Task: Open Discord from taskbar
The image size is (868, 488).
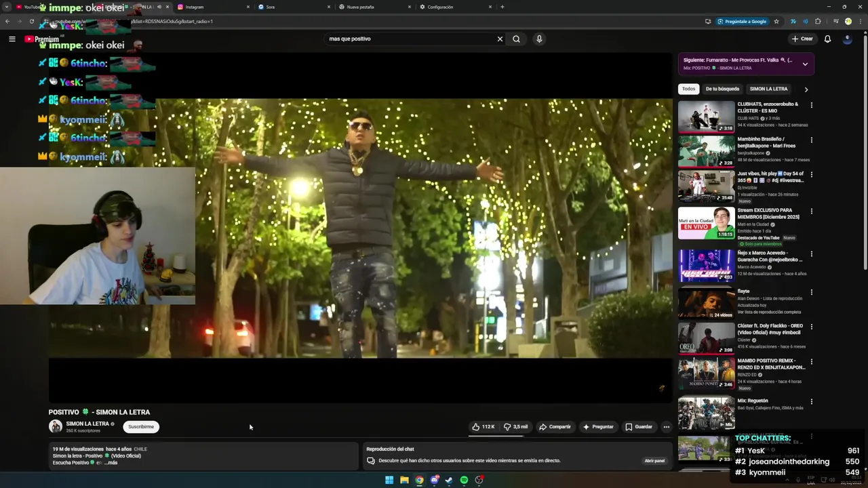Action: point(435,480)
